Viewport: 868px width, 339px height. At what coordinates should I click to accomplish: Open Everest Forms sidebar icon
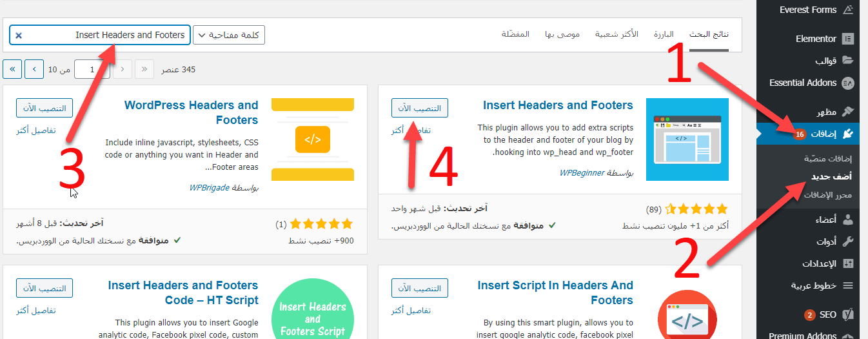tap(848, 10)
